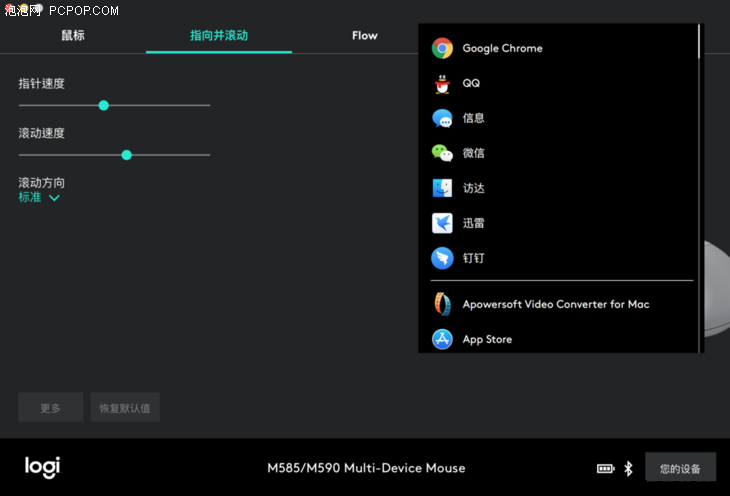Image resolution: width=730 pixels, height=496 pixels.
Task: Select Apowersoft Video Converter for Mac text
Action: coord(556,304)
